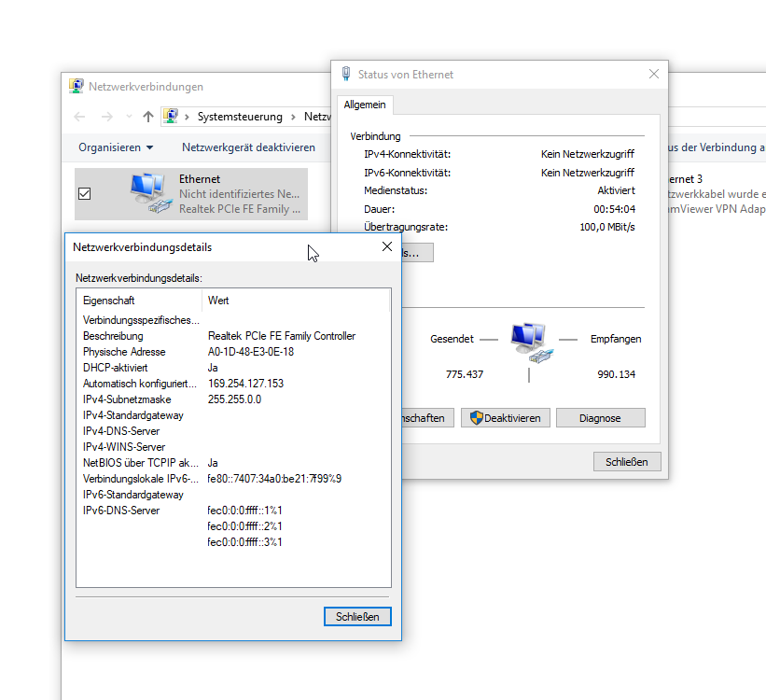Click the forward arrow in Netzwerkverbindungen

[107, 117]
